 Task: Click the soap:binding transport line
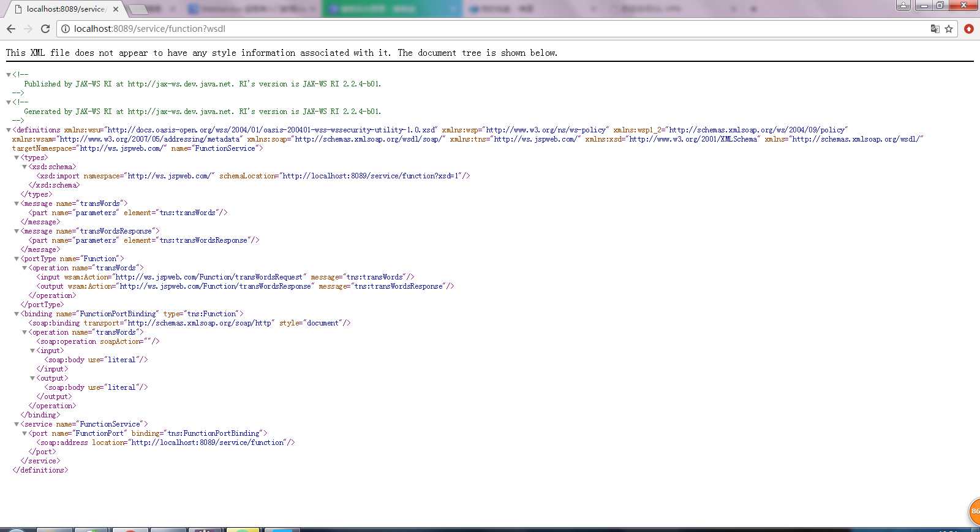pyautogui.click(x=189, y=323)
